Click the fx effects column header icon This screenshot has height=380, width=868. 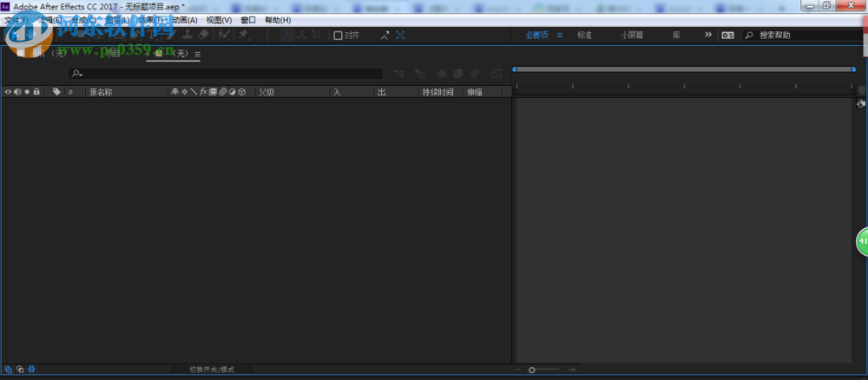203,92
